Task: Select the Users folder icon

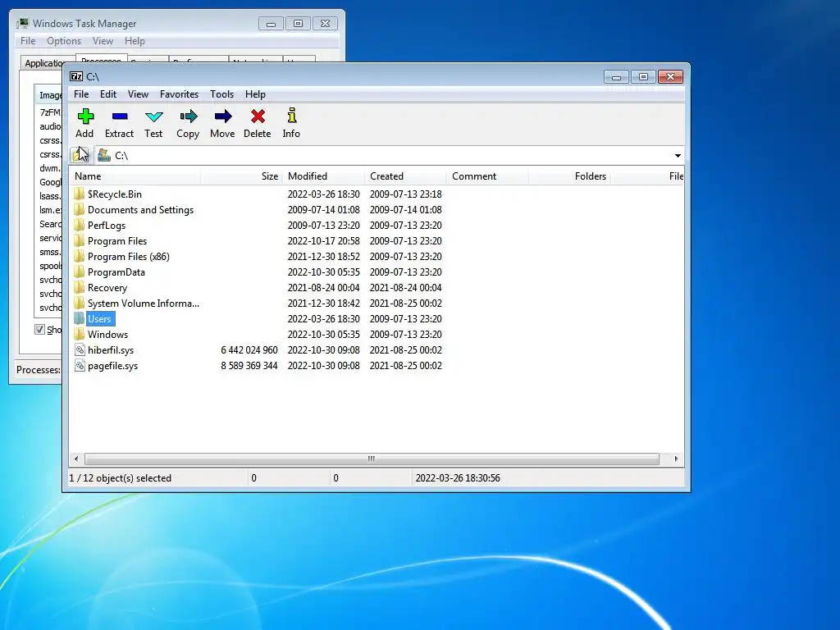Action: (x=80, y=318)
